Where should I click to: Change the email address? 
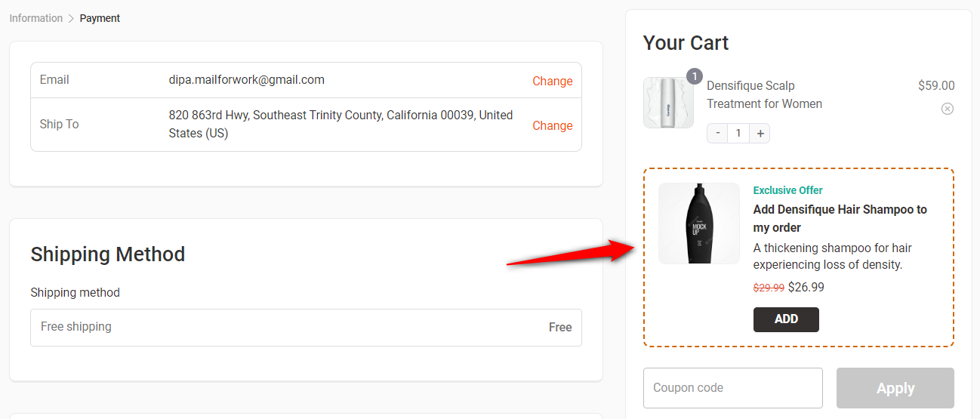552,81
